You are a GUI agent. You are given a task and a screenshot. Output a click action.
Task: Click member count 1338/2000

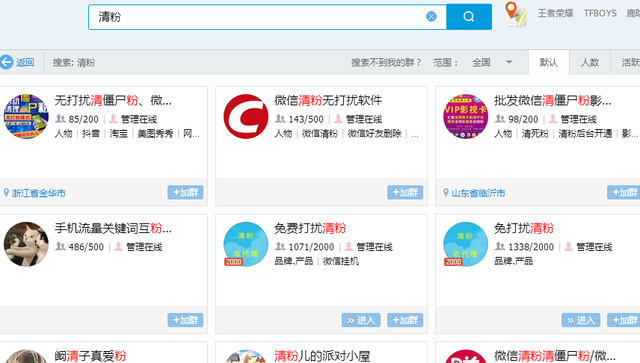coord(531,247)
